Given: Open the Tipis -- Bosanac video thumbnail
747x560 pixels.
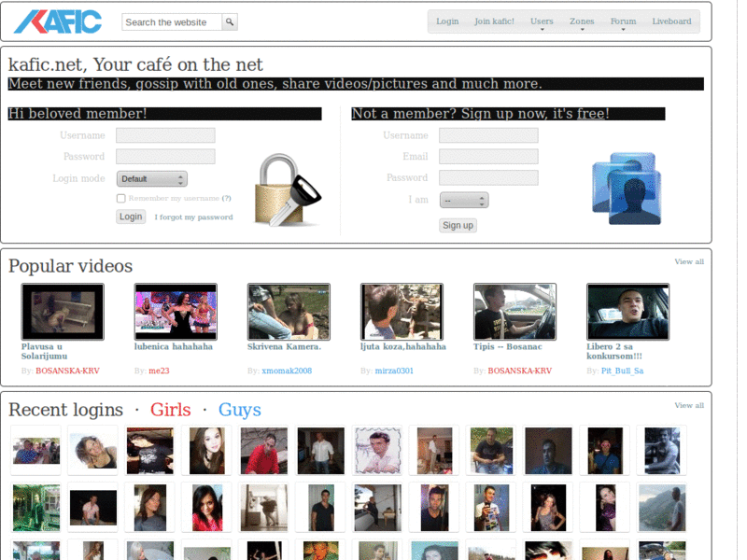Looking at the screenshot, I should coord(515,312).
